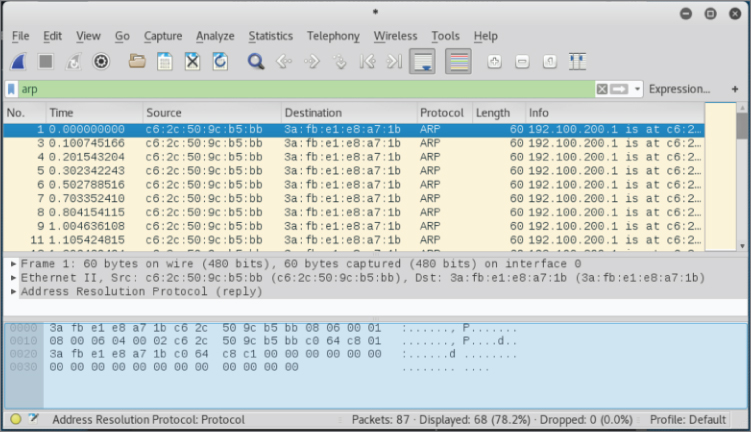Clear the arp display filter
Screen dimensions: 751x432
[x=602, y=89]
